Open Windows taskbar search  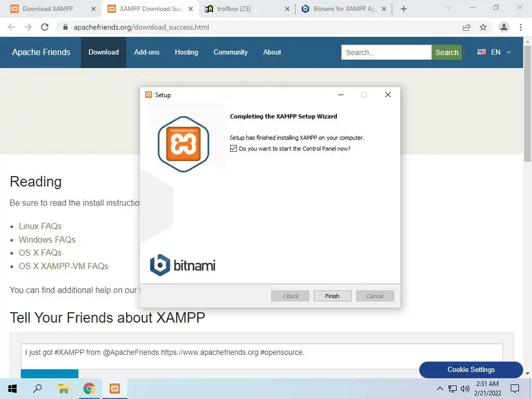pos(37,389)
